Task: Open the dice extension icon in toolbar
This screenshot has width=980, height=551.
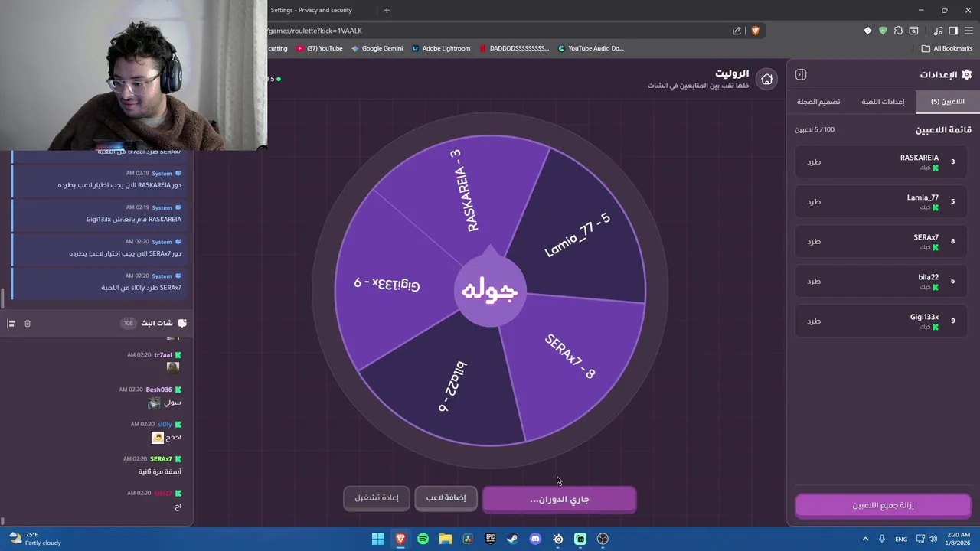Action: pos(867,31)
